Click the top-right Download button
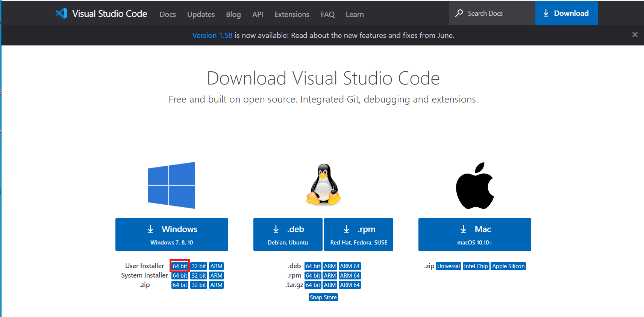644x317 pixels. pos(566,13)
